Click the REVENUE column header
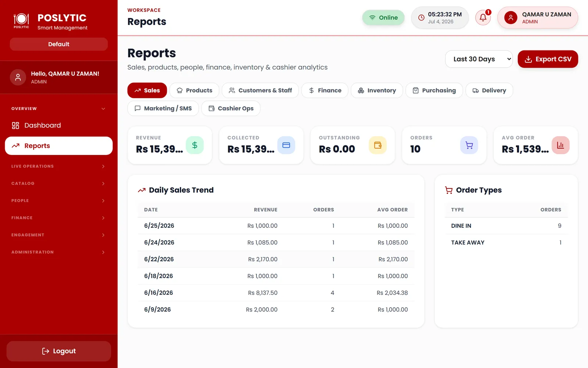588x368 pixels. click(266, 210)
